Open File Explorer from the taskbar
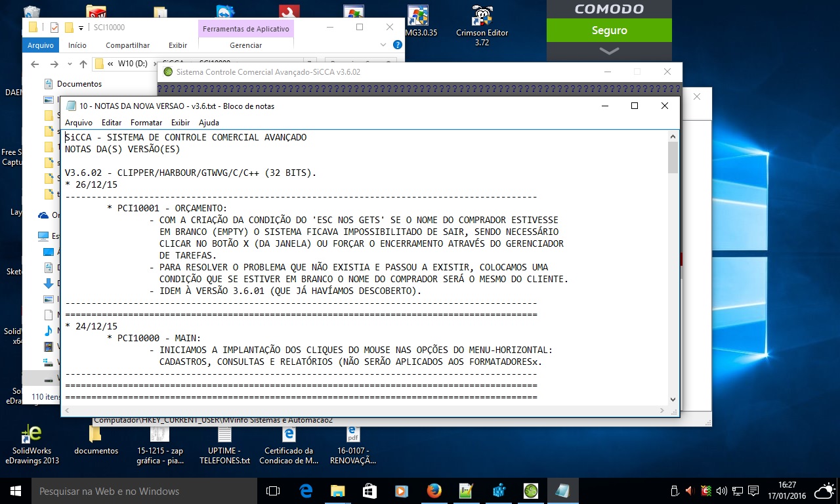 [337, 491]
